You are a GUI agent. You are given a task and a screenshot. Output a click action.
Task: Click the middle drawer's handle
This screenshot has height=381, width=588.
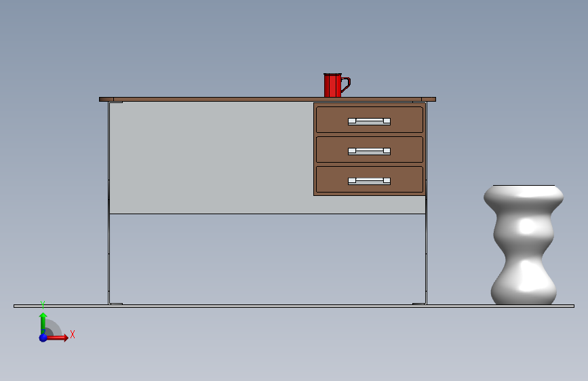pos(369,151)
